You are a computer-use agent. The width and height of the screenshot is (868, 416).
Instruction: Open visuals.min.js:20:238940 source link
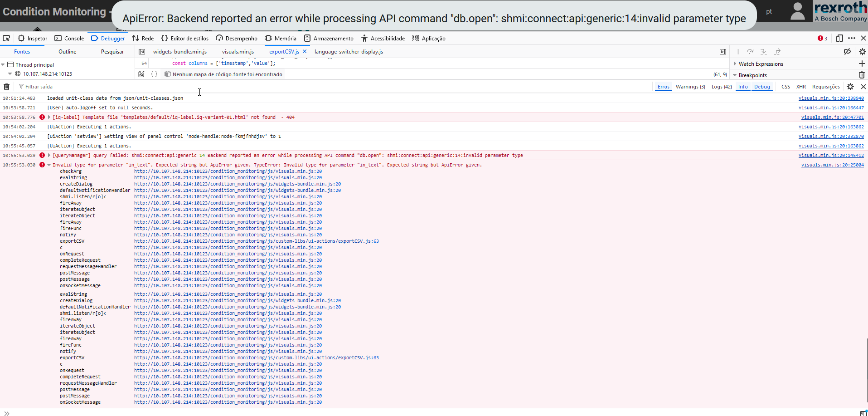(831, 98)
